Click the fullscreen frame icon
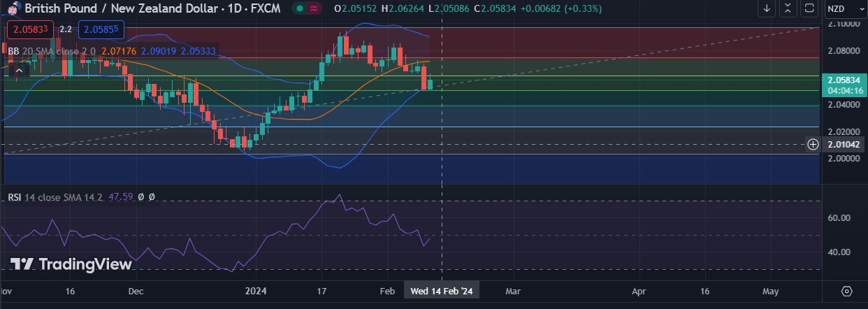868x309 pixels. click(x=810, y=8)
